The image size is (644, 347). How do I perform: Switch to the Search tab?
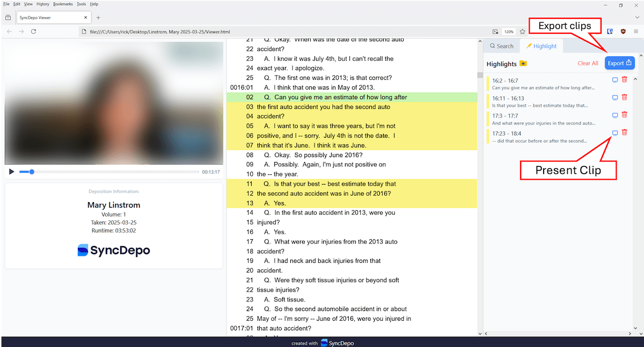(501, 46)
